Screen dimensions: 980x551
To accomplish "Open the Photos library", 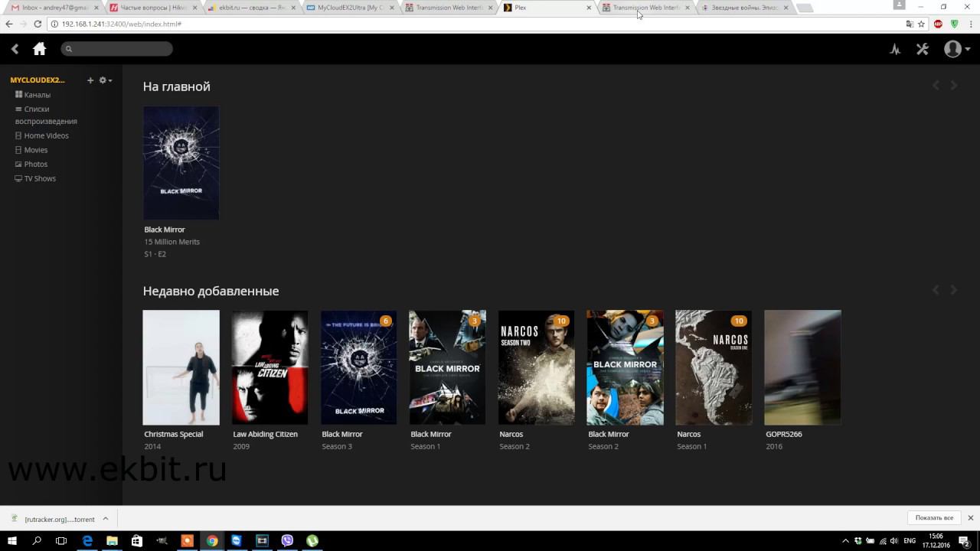I will 31,164.
